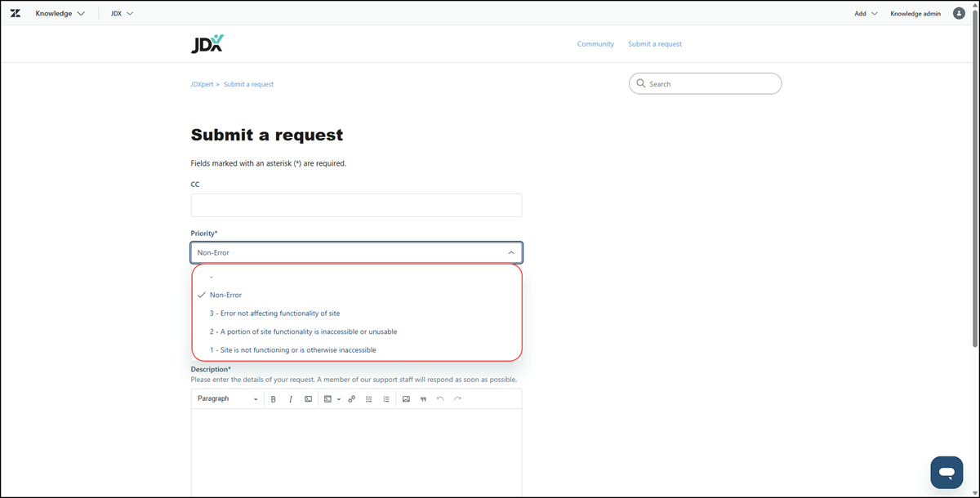Open the JDX brand dropdown
This screenshot has height=498, width=980.
coord(122,14)
